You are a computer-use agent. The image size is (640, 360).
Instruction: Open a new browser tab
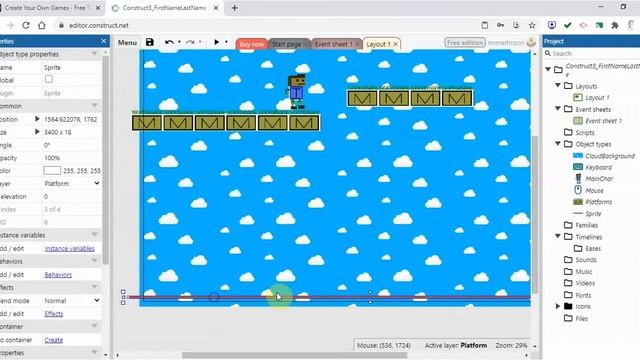234,8
